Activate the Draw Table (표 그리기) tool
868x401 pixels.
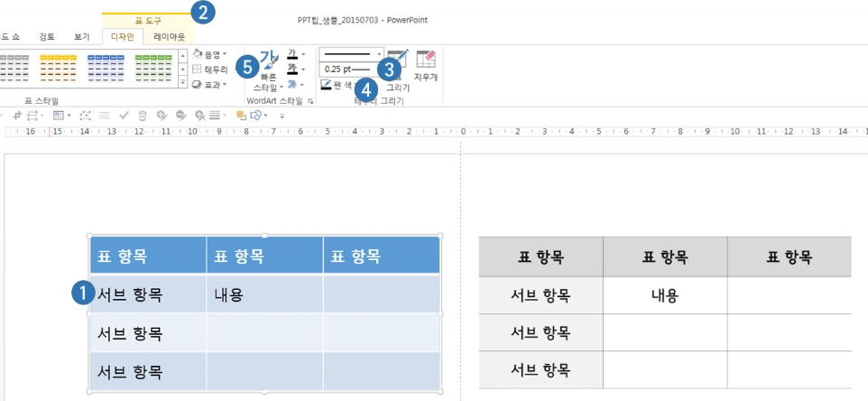[398, 70]
